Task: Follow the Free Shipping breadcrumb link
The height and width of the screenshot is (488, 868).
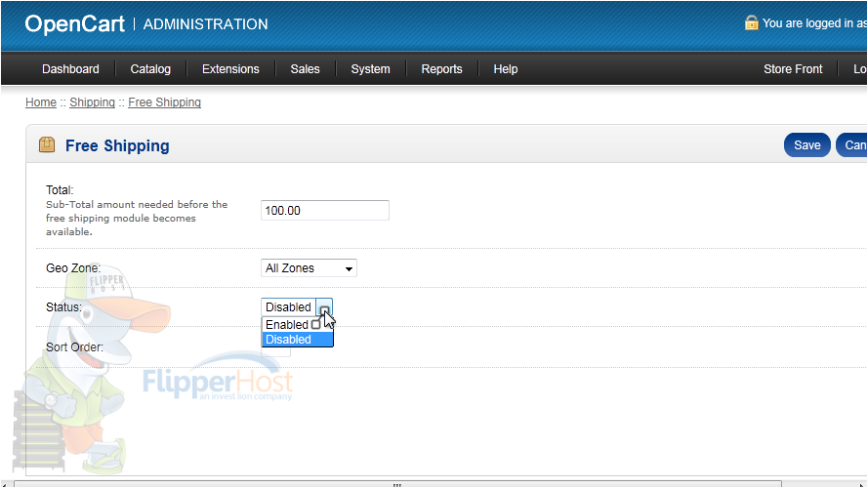Action: point(164,102)
